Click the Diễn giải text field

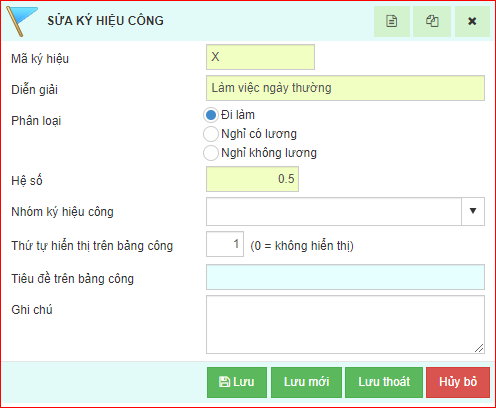pyautogui.click(x=345, y=88)
